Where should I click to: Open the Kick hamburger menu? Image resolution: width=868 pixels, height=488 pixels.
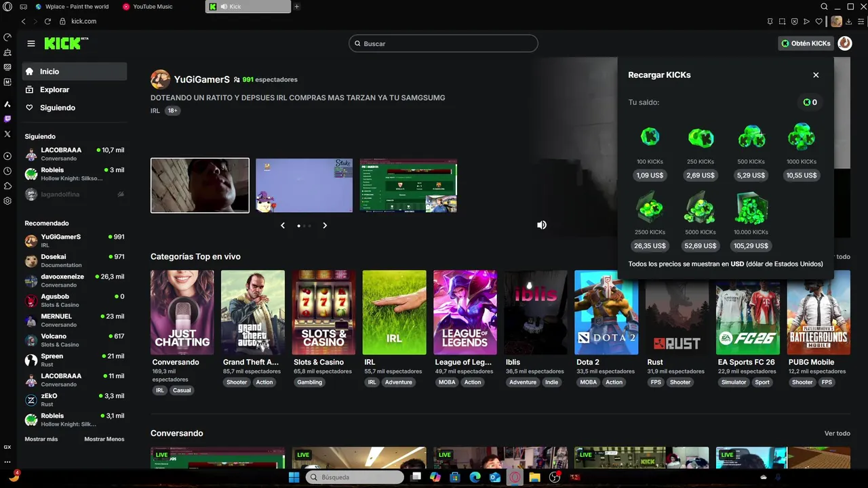click(31, 43)
